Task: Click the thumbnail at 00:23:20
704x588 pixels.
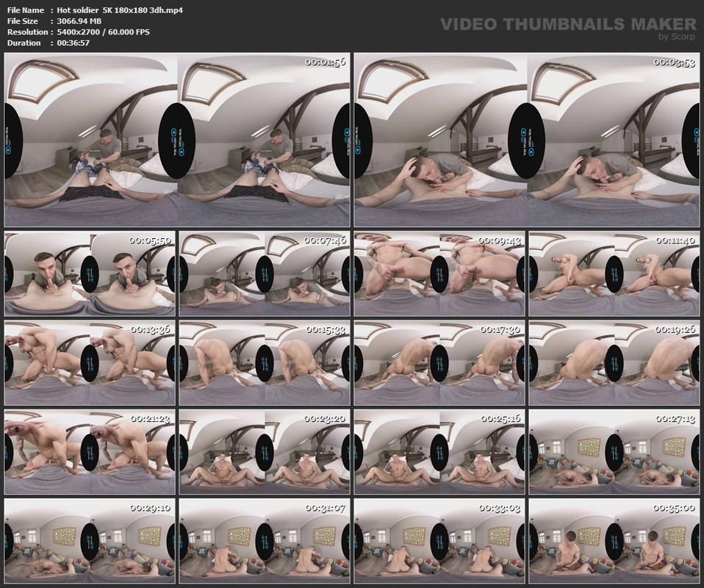Action: [265, 452]
